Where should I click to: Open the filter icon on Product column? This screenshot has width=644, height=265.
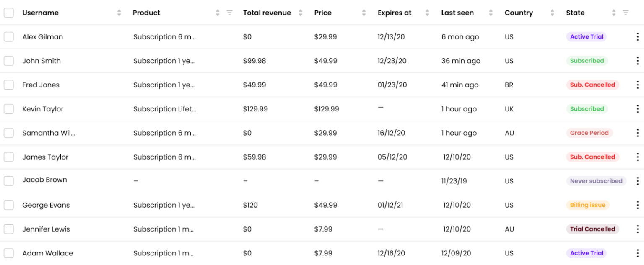coord(229,13)
